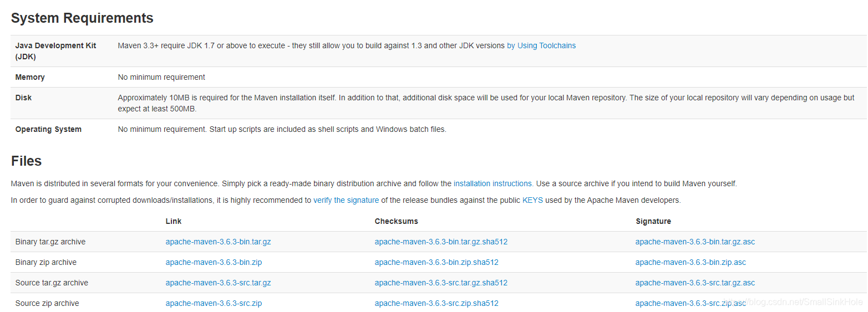Open apache-maven-3.6.3-bin.tar.gz.sha512 checksum

point(441,242)
